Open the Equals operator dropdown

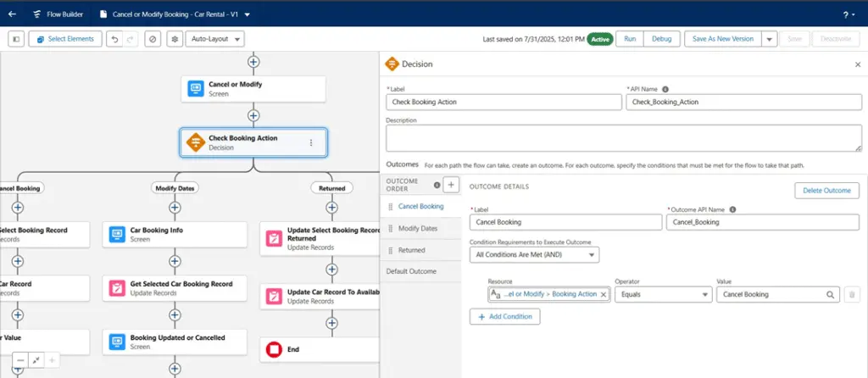tap(663, 295)
